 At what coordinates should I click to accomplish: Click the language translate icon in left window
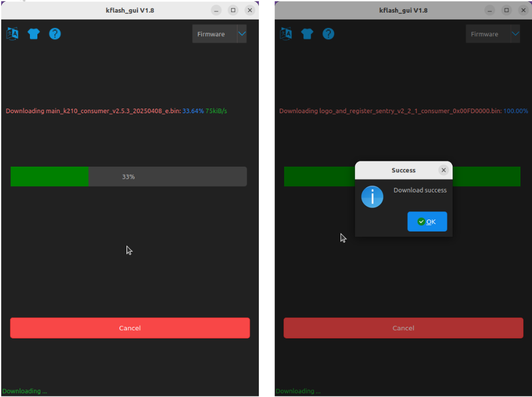click(x=13, y=33)
